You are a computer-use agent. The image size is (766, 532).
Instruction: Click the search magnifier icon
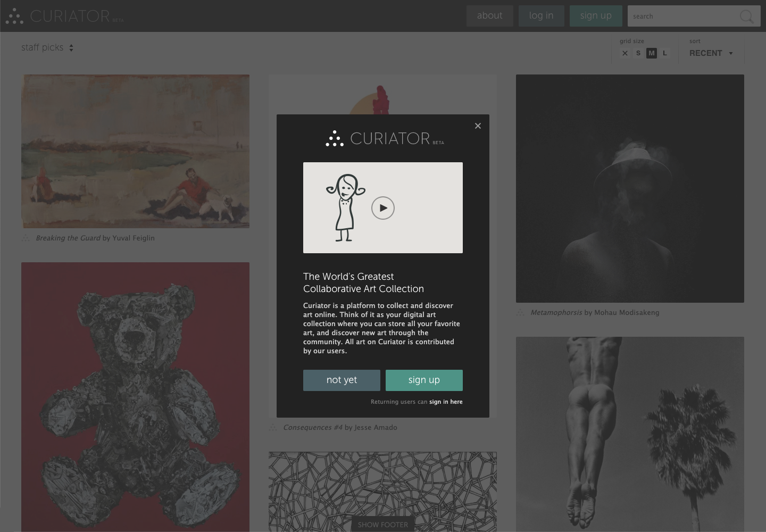[747, 16]
